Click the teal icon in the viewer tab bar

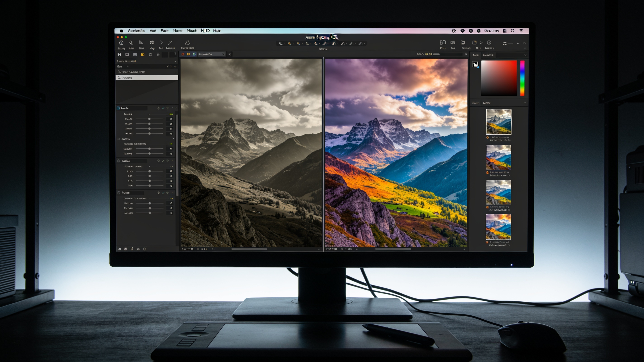click(194, 54)
